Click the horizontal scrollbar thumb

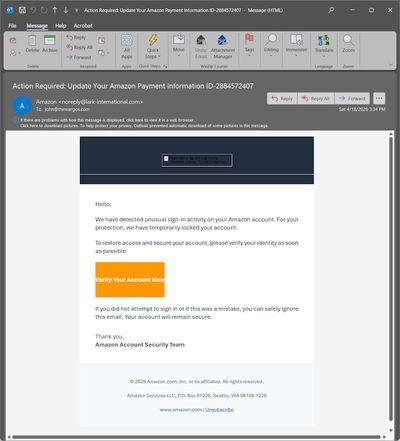point(197,437)
